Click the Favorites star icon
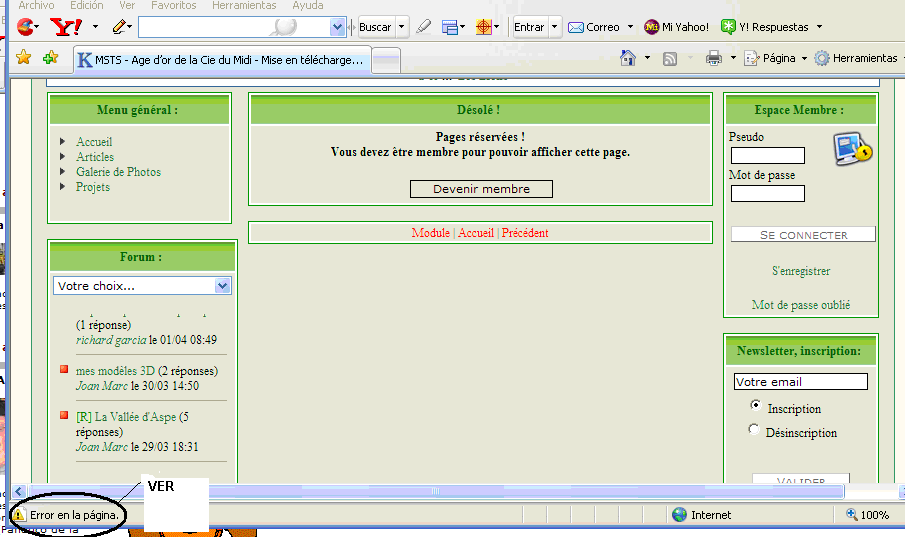 point(23,58)
